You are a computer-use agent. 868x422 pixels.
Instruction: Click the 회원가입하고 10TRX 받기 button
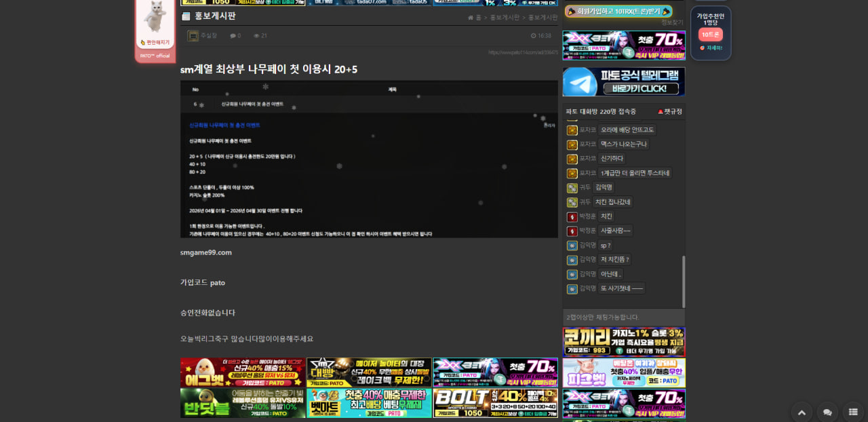pos(618,12)
